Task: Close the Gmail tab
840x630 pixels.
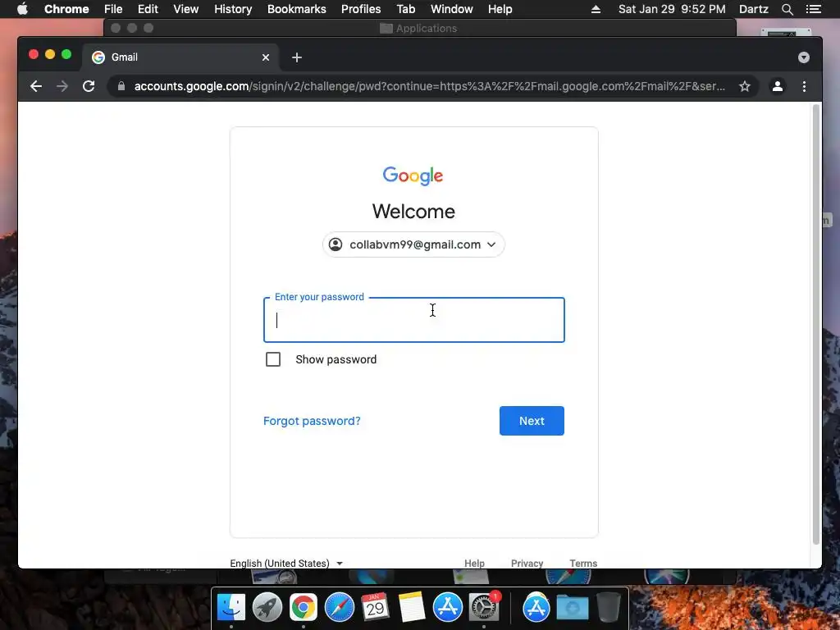Action: [266, 57]
